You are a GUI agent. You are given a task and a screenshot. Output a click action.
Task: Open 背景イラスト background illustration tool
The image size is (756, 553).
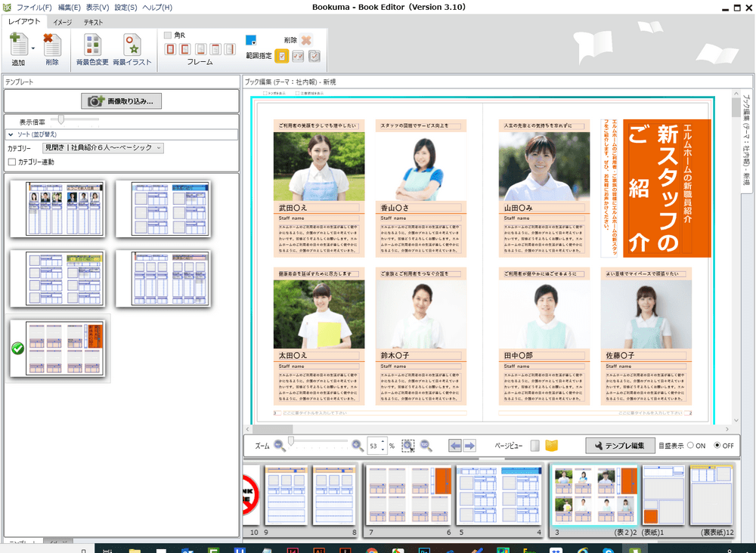132,47
